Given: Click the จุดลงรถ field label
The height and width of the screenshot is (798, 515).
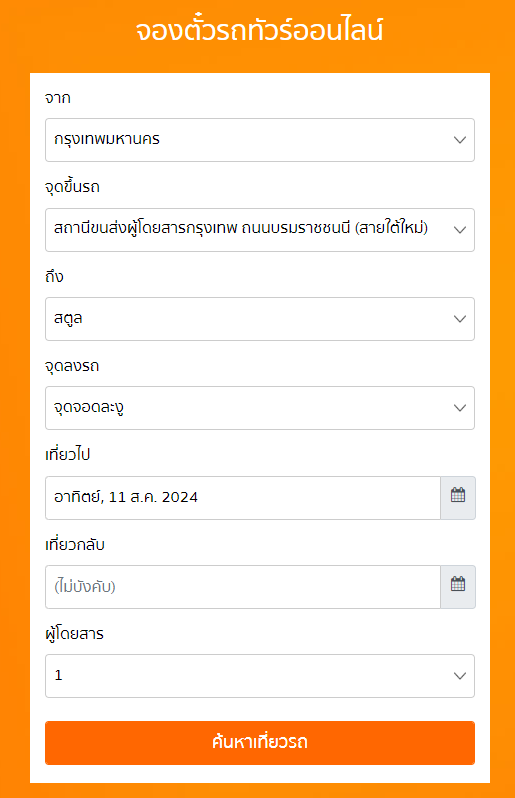Looking at the screenshot, I should click(72, 365).
